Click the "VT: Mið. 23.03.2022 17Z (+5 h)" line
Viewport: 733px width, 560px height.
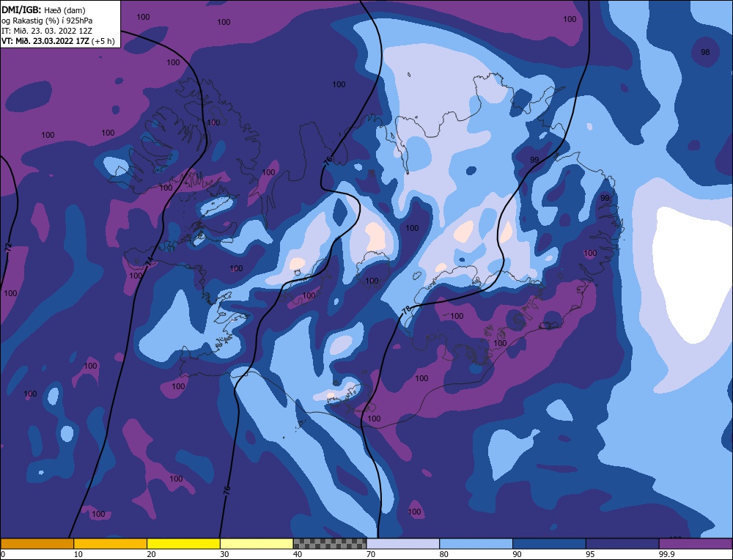point(58,40)
